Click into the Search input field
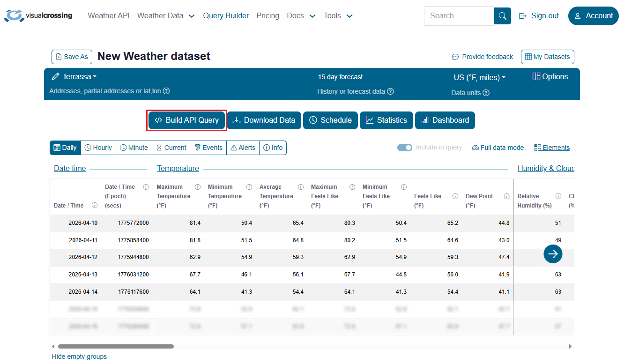Viewport: 624px width, 364px height. click(x=459, y=16)
